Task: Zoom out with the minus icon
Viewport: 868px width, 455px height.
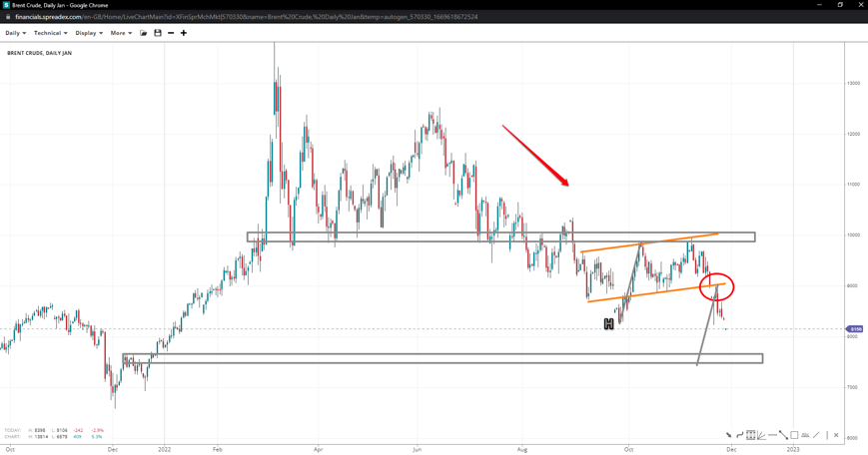Action: point(171,33)
